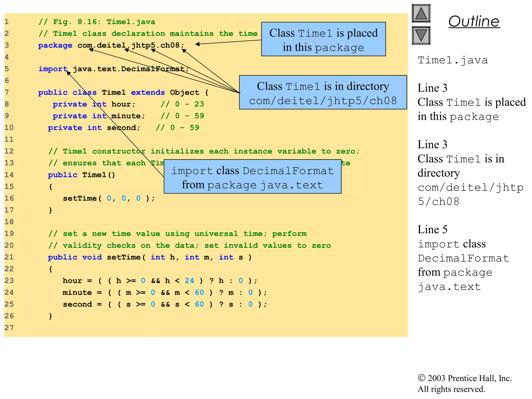Click line number 27 in the gutter
This screenshot has height=399, width=532.
click(9, 328)
